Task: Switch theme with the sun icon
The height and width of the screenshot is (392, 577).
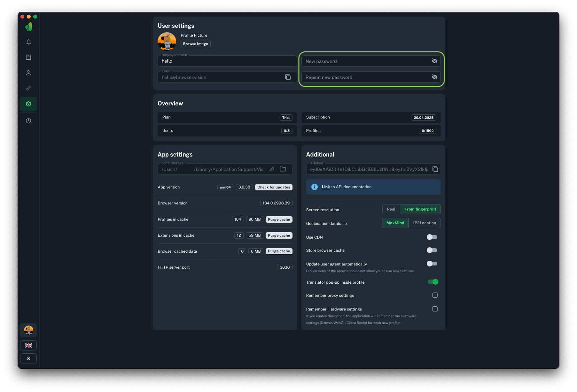Action: (x=28, y=358)
